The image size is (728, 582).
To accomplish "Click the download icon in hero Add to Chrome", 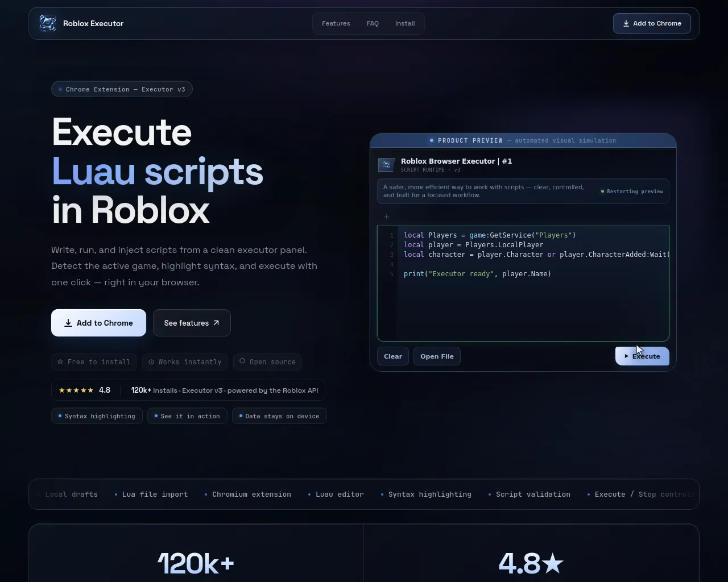I will tap(68, 323).
